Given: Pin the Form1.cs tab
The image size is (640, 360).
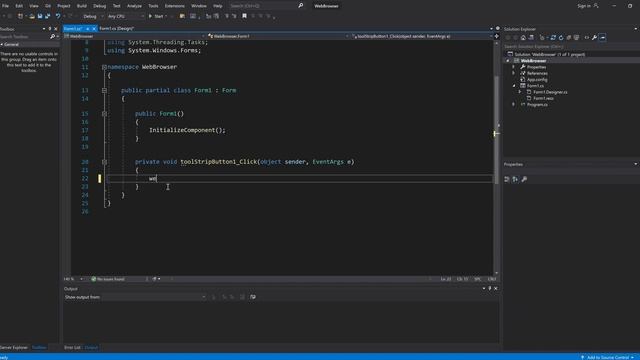Looking at the screenshot, I should coord(87,29).
